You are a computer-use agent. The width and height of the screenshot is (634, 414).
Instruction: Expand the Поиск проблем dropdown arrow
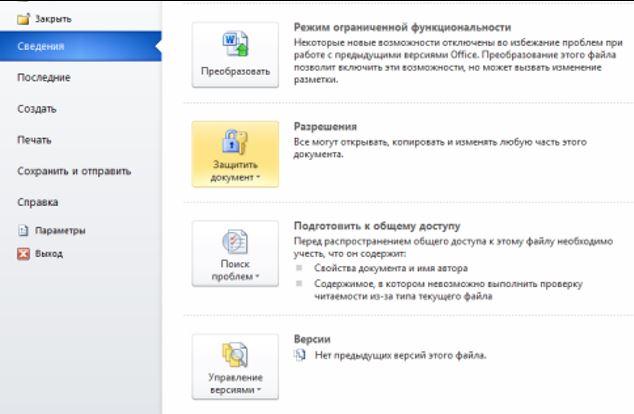click(x=258, y=277)
